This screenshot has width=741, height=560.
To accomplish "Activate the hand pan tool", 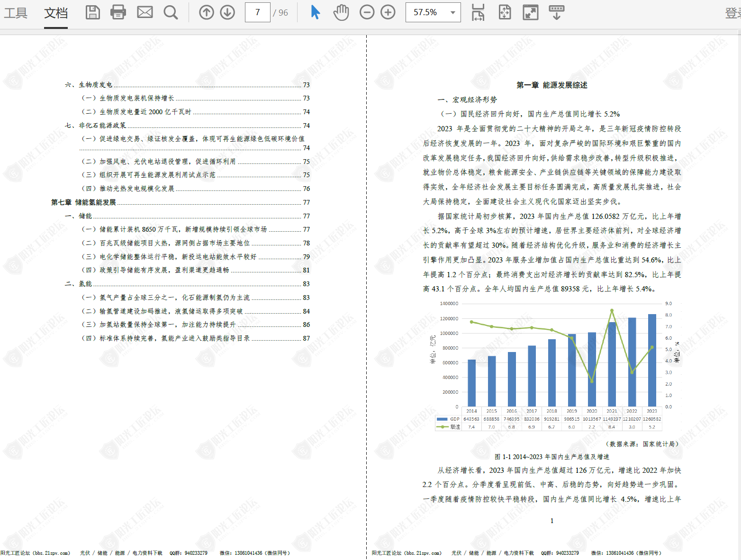I will pos(341,12).
